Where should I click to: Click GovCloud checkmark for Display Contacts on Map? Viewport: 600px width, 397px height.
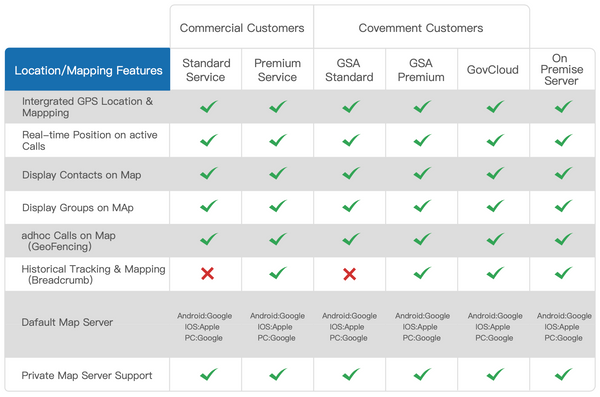click(x=496, y=173)
